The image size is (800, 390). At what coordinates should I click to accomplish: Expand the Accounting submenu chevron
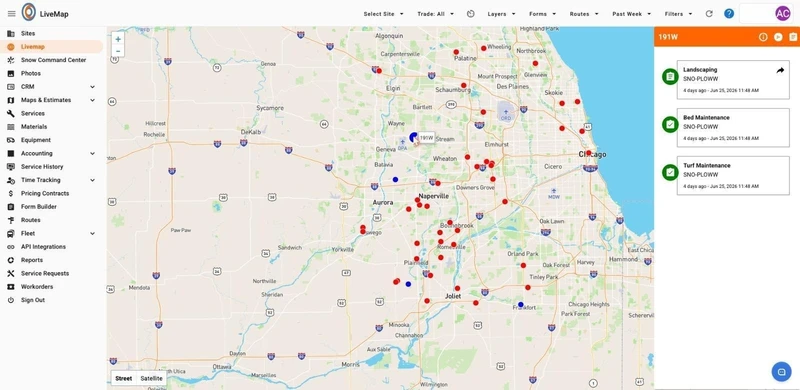(x=92, y=153)
